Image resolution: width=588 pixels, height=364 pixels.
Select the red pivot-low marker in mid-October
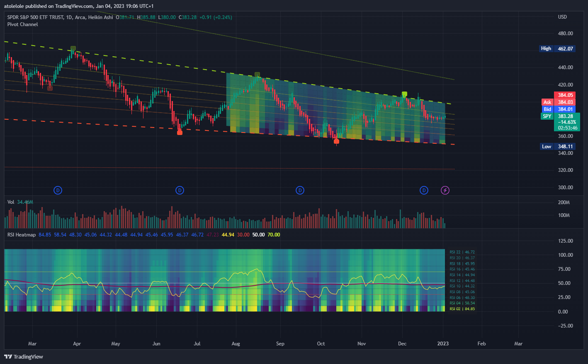coord(336,142)
